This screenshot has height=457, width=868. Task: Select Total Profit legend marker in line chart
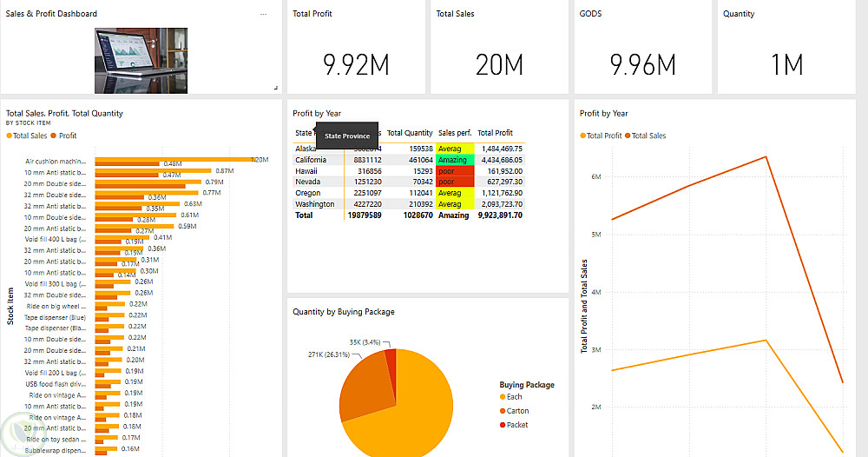583,136
